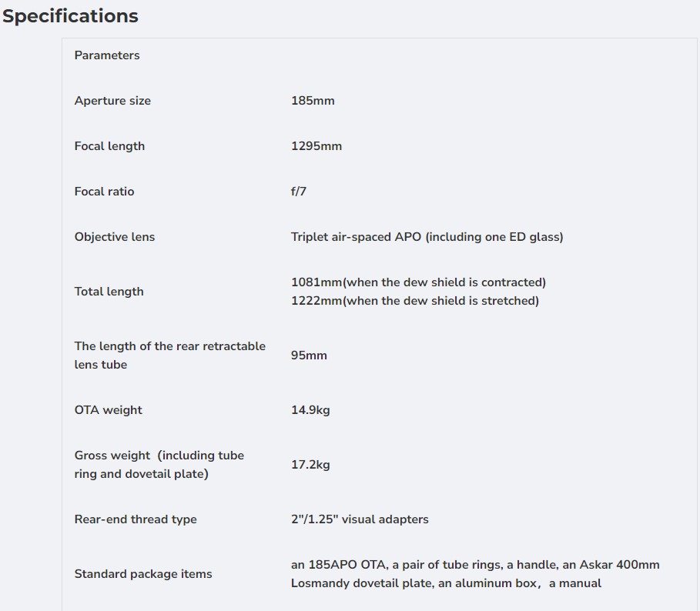
Task: Select the Aperture size label
Action: point(112,101)
